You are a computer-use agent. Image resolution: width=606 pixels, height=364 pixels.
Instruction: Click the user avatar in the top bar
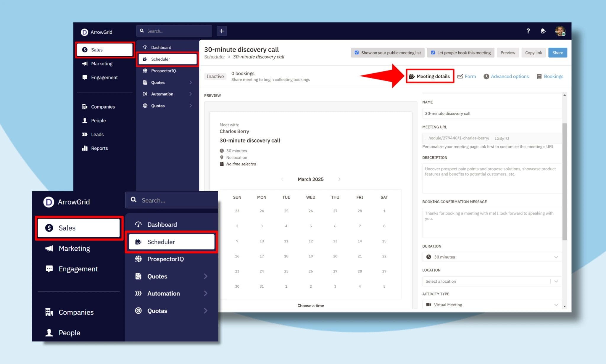point(561,31)
